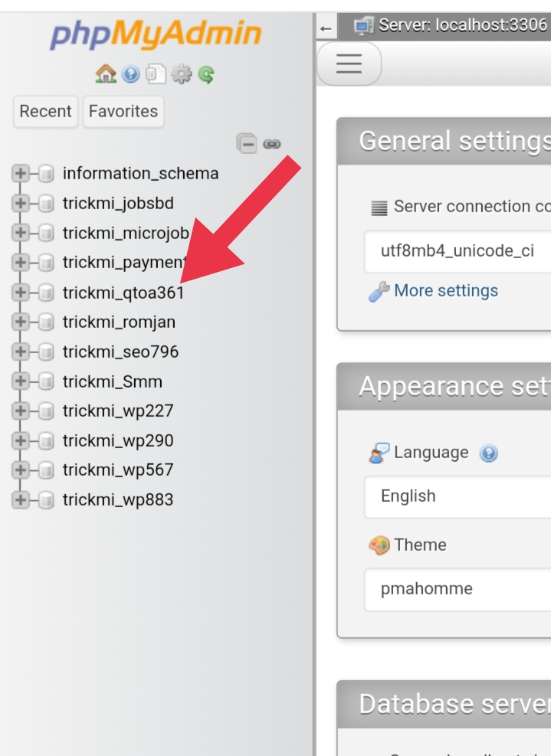Open phpMyAdmin documentation help icon
This screenshot has height=756, width=551.
[x=130, y=74]
